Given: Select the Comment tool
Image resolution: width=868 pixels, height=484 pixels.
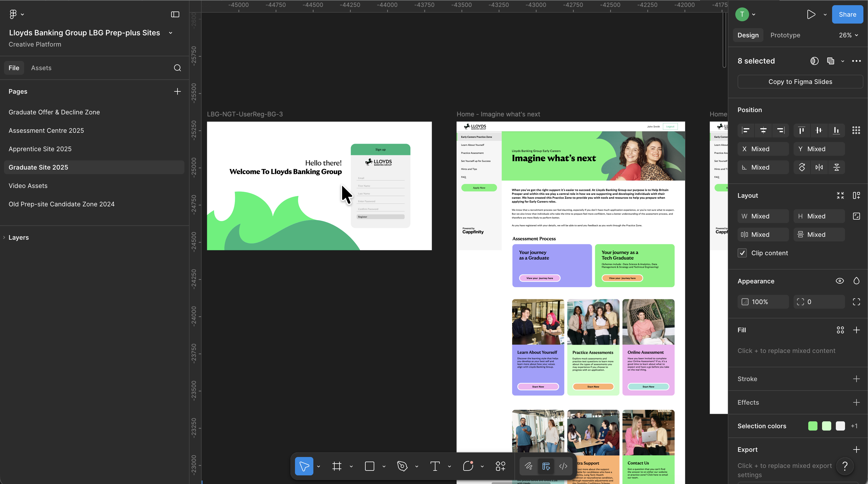Looking at the screenshot, I should (468, 466).
